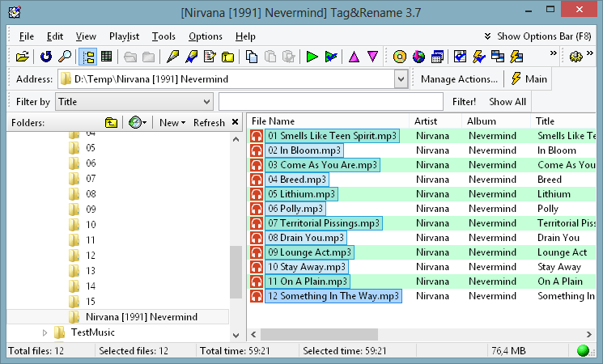
Task: Click Show Options Bar (F8)
Action: pyautogui.click(x=538, y=36)
